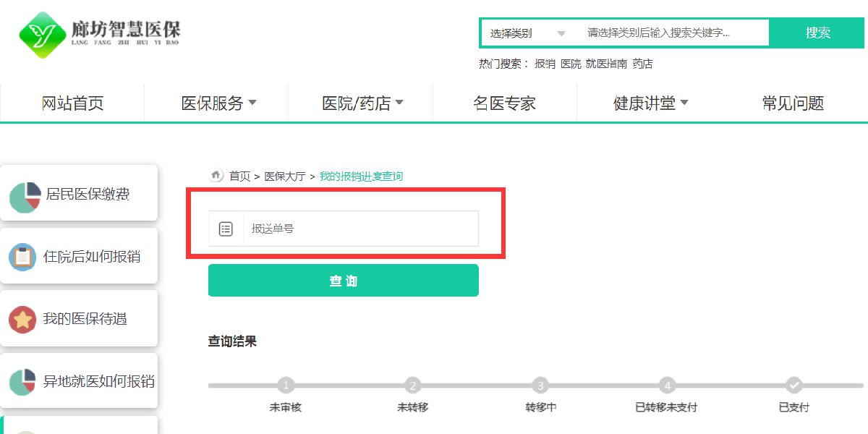Expand the 医保服务 menu
The width and height of the screenshot is (868, 434).
218,103
